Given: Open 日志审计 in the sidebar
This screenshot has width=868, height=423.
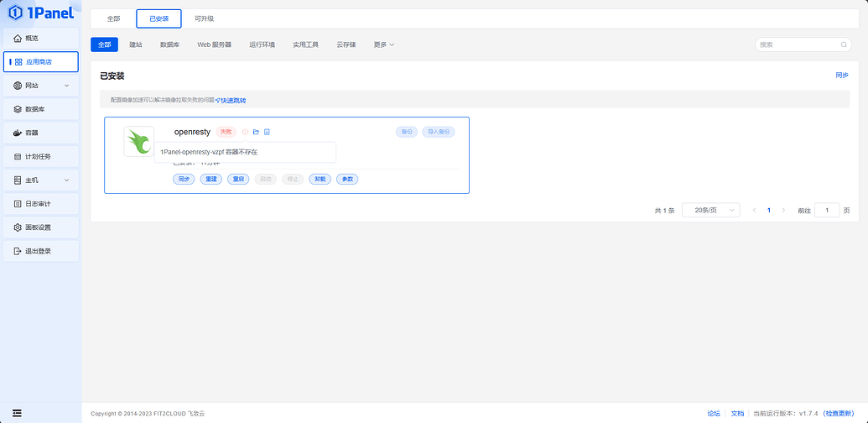Looking at the screenshot, I should click(x=41, y=204).
